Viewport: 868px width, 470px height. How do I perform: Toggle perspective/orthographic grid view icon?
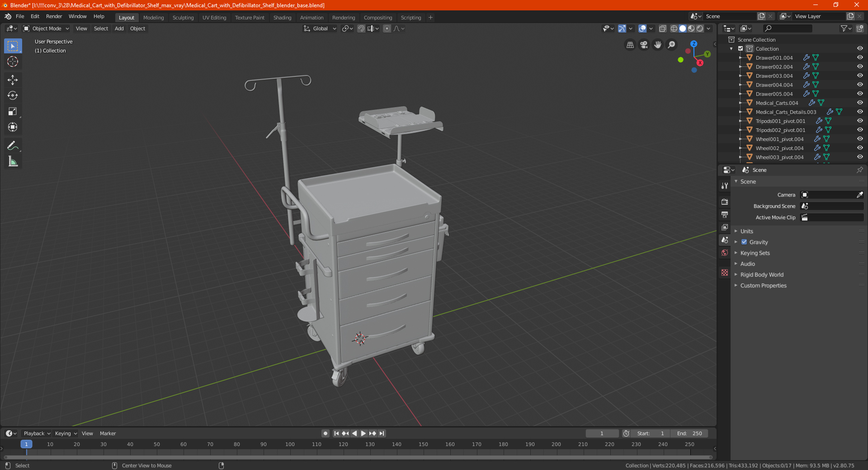coord(630,45)
